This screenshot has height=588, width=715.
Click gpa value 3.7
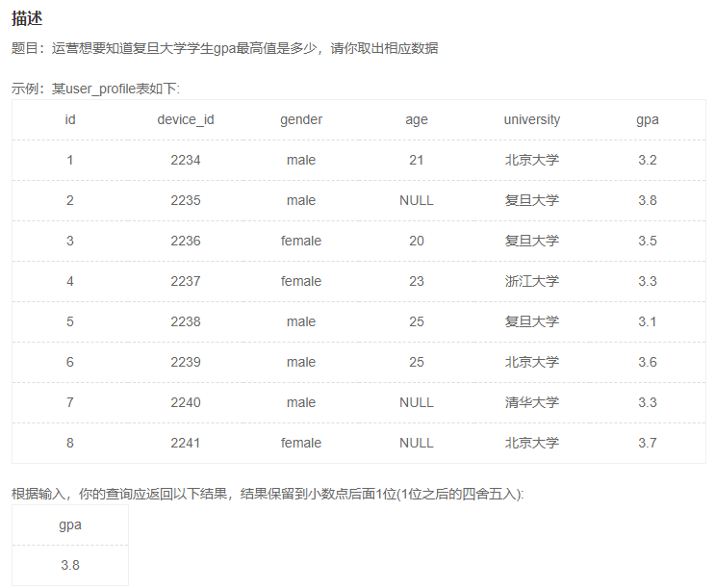[648, 443]
